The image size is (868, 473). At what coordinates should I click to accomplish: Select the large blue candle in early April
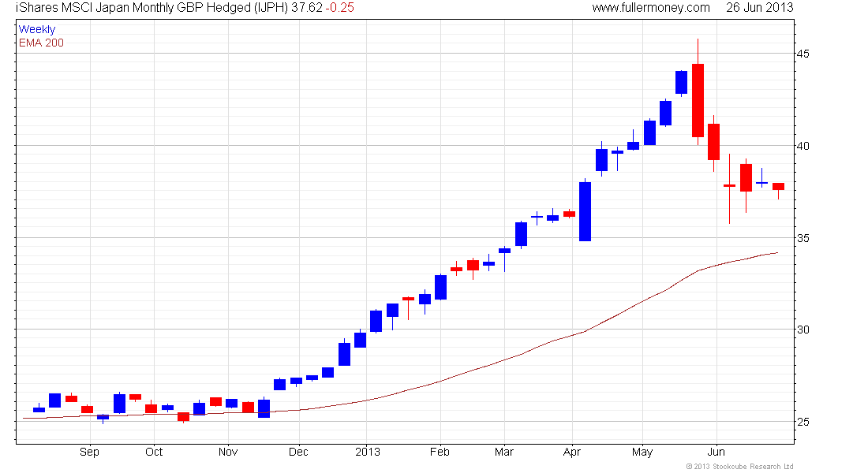coord(586,211)
